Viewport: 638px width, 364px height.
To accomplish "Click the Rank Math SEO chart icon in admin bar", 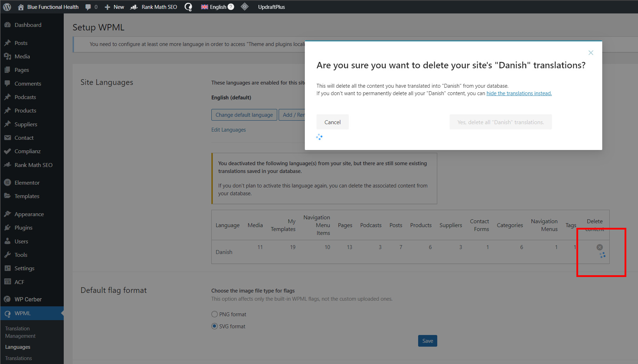I will click(x=134, y=7).
